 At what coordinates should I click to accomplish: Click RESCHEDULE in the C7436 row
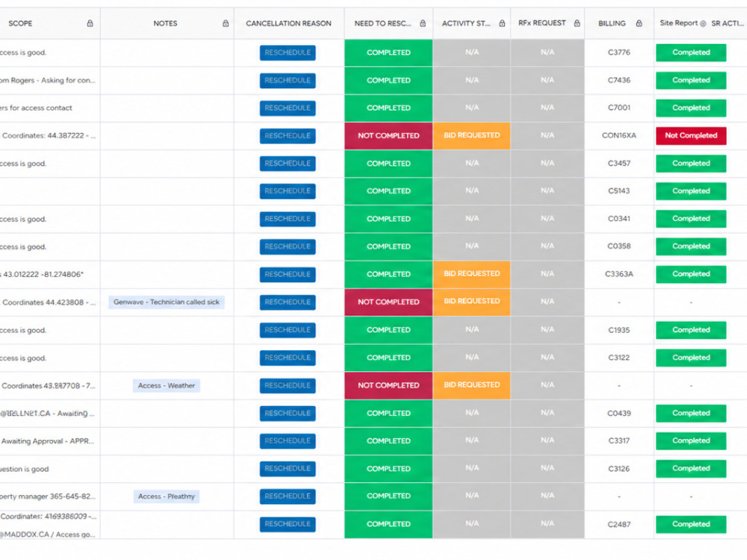point(288,81)
